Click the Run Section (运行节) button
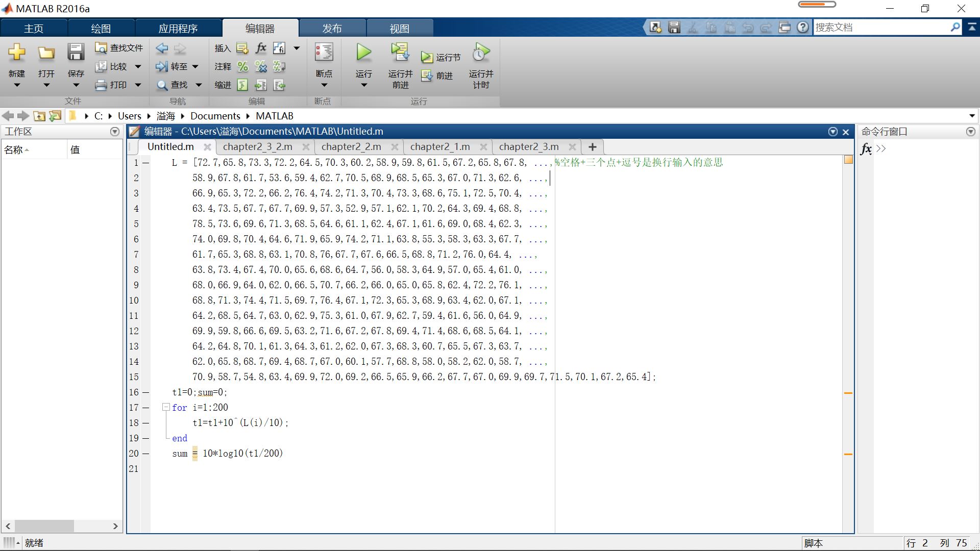This screenshot has height=551, width=980. pos(441,58)
